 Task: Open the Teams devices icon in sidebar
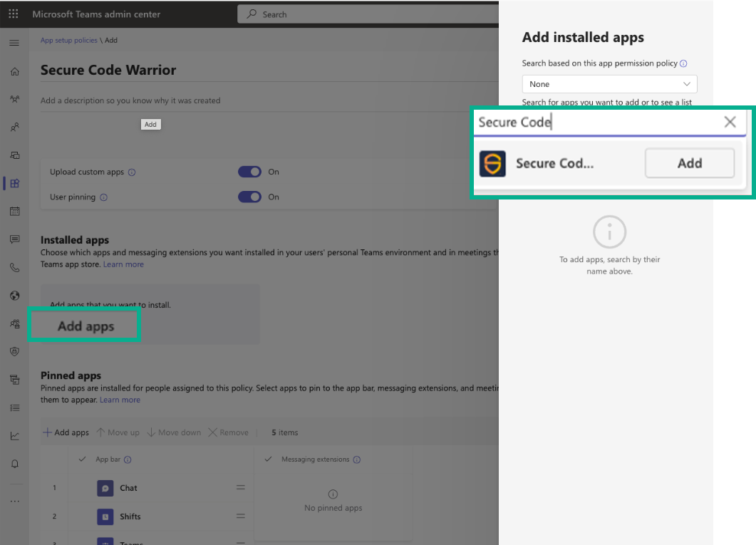tap(15, 155)
